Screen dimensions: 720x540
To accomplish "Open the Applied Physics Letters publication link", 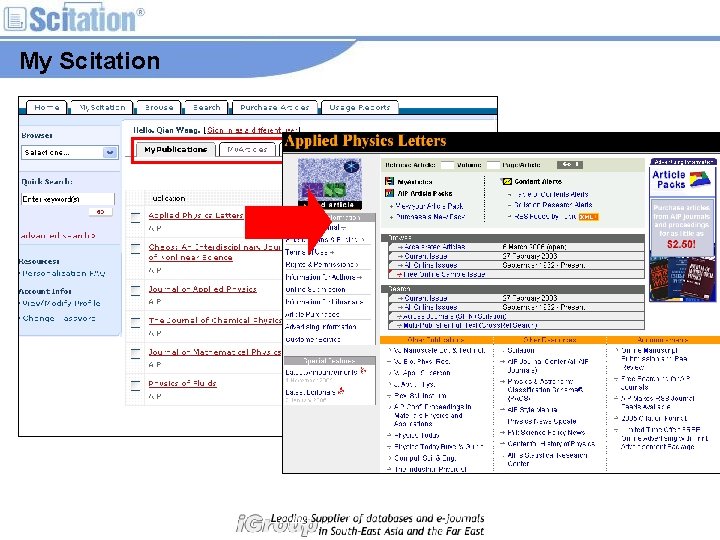I will tap(196, 215).
